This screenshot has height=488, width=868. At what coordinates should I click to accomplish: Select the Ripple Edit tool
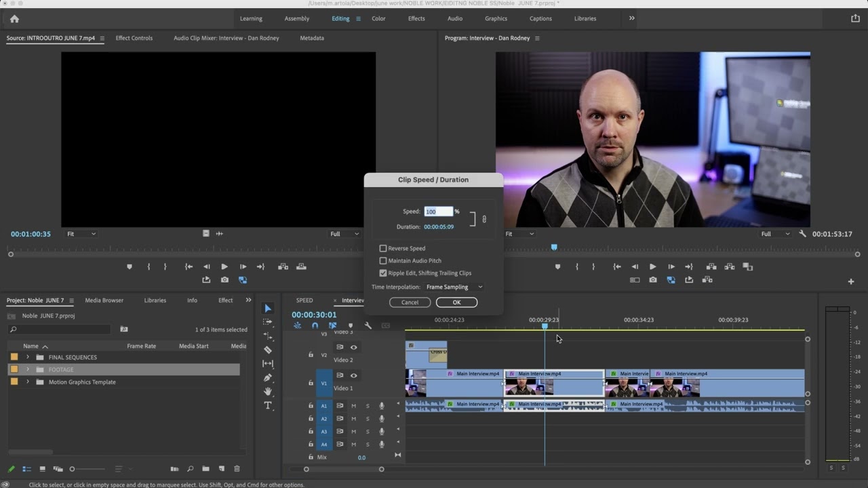[268, 336]
